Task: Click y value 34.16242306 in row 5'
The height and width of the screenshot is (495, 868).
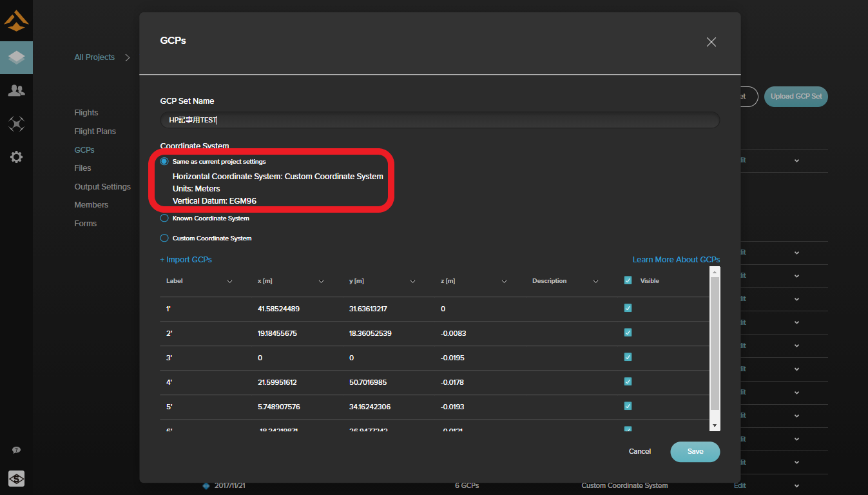Action: 370,407
